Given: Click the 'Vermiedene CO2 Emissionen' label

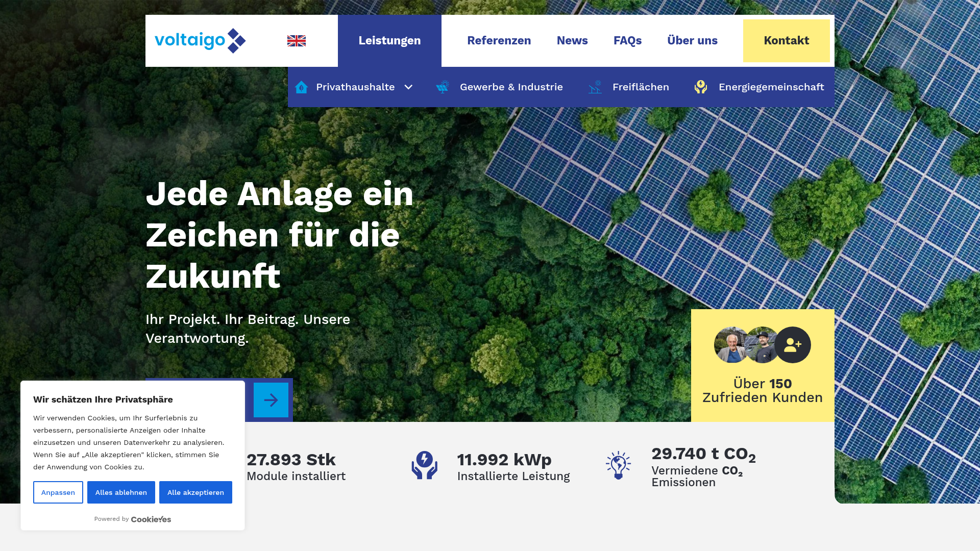Looking at the screenshot, I should coord(697,477).
